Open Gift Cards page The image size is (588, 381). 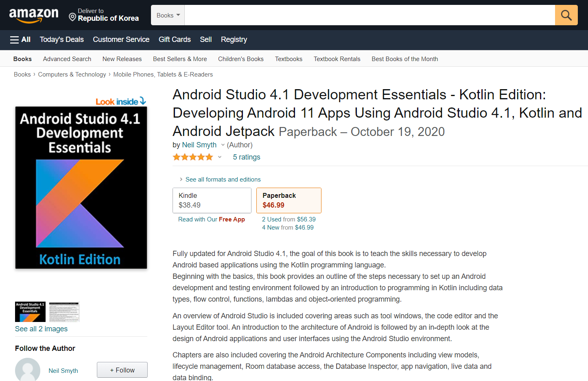pos(175,39)
